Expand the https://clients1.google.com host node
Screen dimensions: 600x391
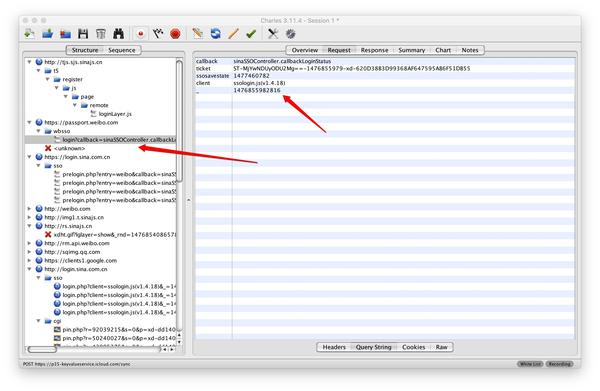[x=29, y=261]
